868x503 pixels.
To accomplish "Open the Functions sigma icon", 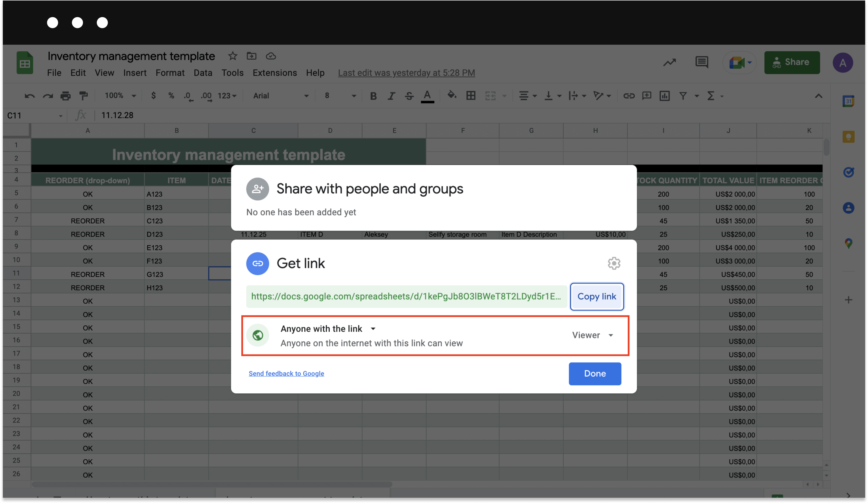I will pos(712,96).
